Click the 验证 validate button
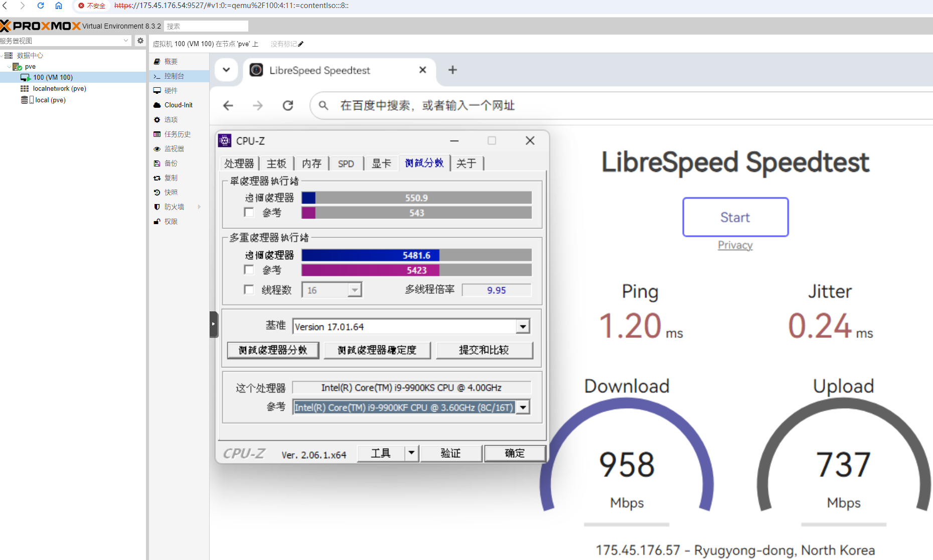Image resolution: width=933 pixels, height=560 pixels. [x=450, y=454]
